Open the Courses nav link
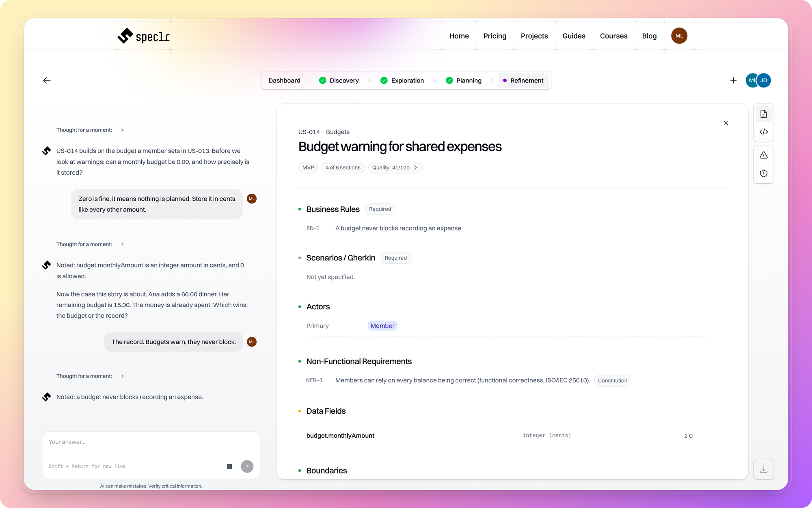This screenshot has height=508, width=812. 613,36
